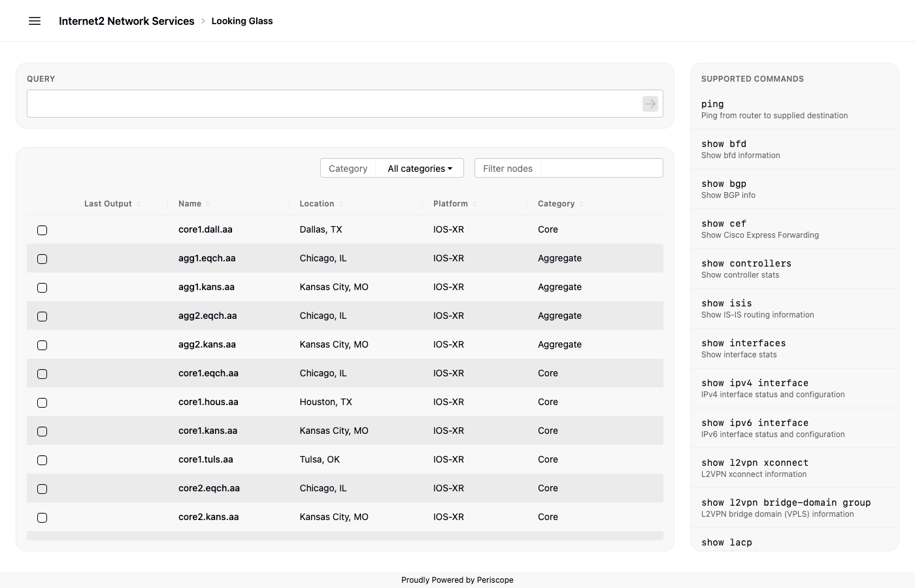Click the Houston, TX location cell
Screen dimensions: 915x588
point(325,402)
